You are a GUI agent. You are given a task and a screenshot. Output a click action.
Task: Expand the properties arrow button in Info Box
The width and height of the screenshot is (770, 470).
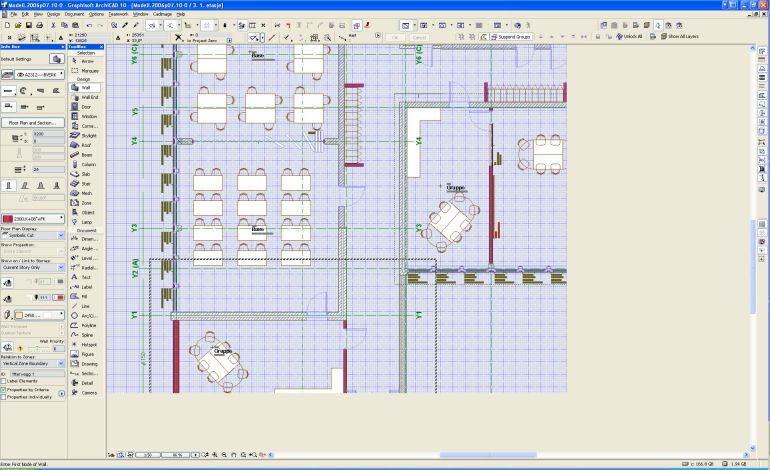[x=61, y=393]
